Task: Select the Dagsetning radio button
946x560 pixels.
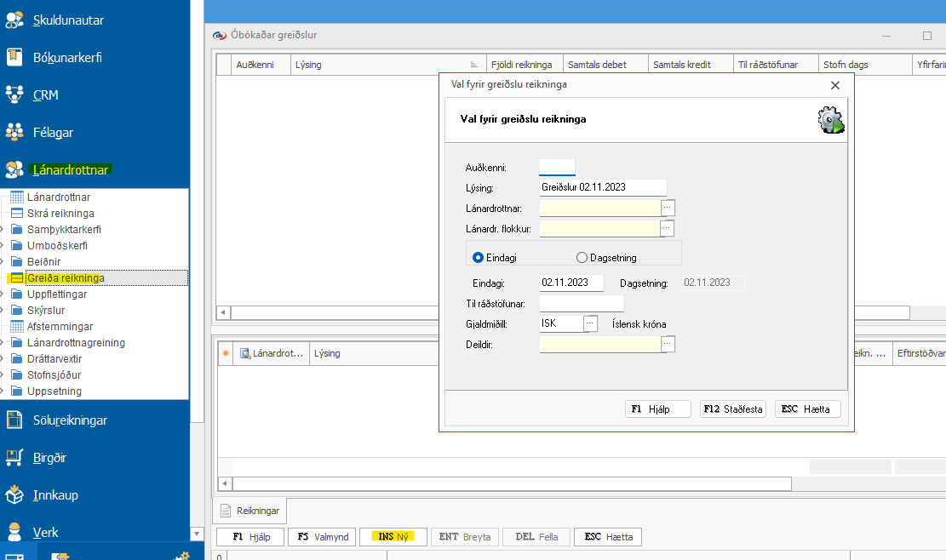Action: [582, 257]
